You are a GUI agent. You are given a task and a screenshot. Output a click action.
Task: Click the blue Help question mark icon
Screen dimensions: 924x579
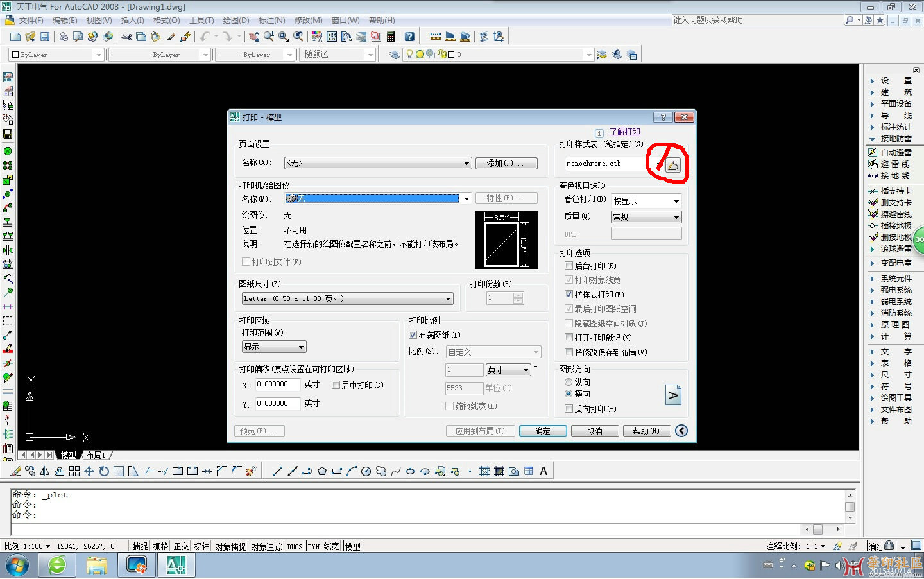click(x=409, y=37)
